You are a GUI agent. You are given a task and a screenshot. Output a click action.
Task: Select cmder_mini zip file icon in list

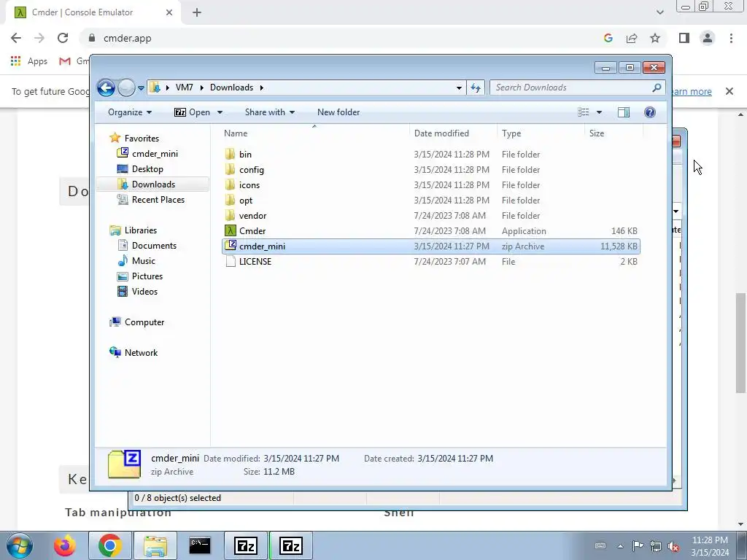230,246
